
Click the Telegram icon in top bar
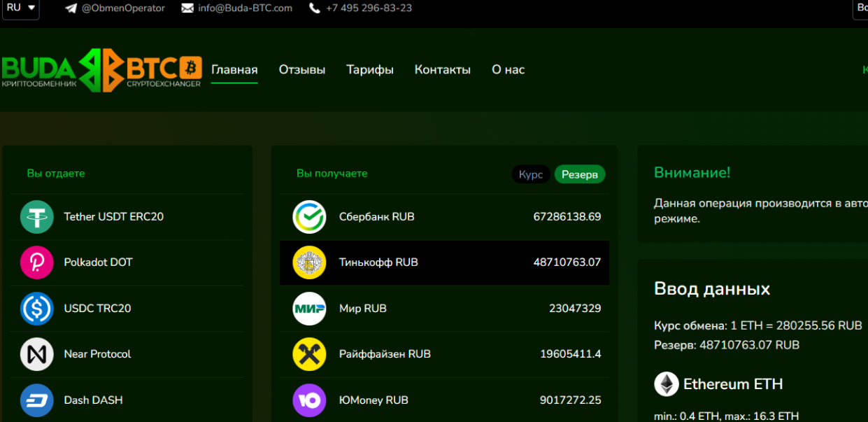(71, 8)
